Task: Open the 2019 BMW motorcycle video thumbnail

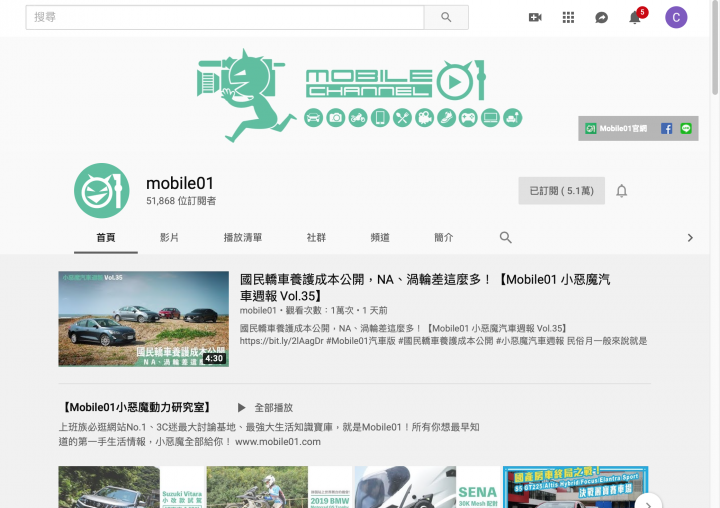Action: pos(279,487)
